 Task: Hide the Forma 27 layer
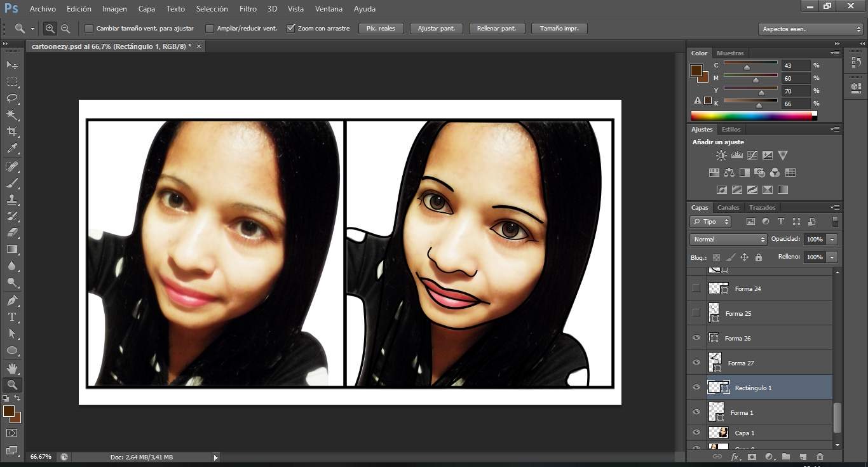point(696,363)
